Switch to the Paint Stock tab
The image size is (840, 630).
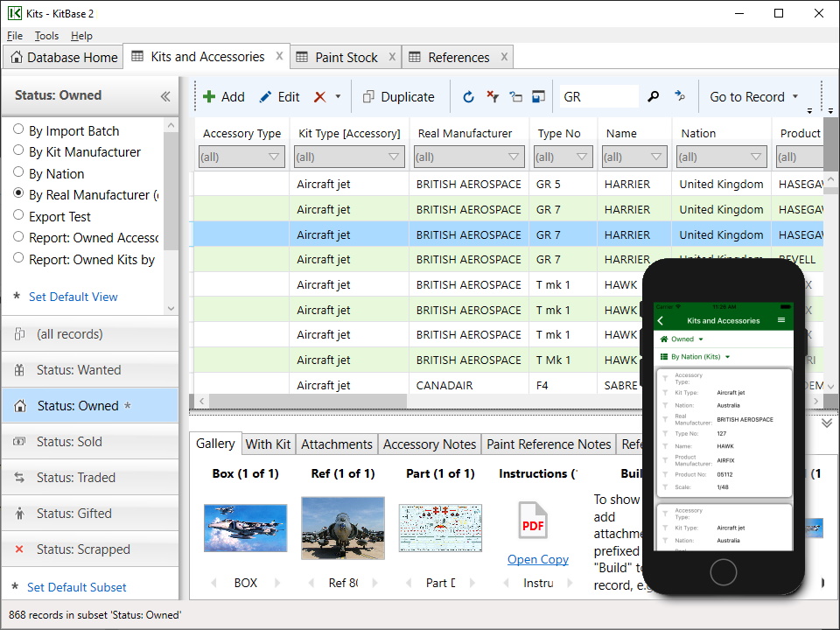tap(346, 58)
